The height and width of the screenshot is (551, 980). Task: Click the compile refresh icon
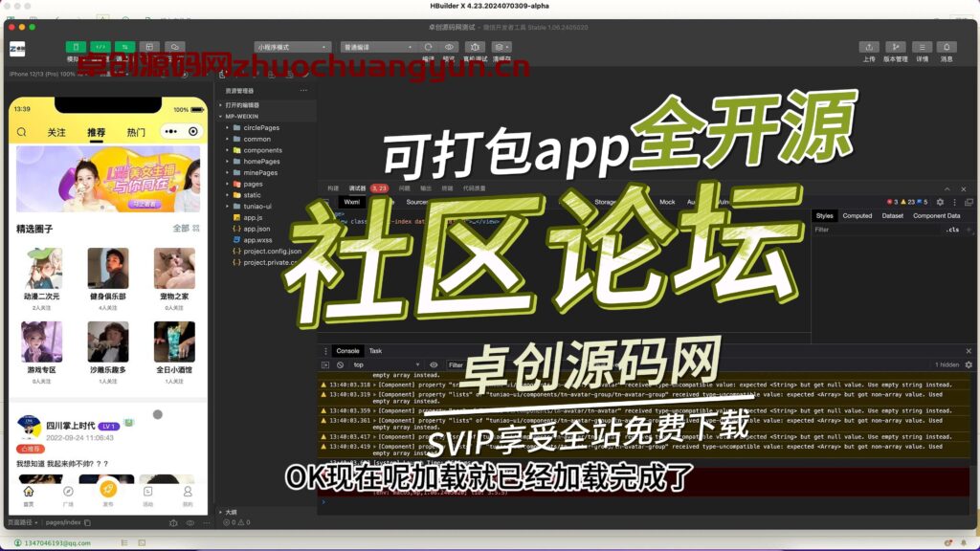tap(428, 47)
